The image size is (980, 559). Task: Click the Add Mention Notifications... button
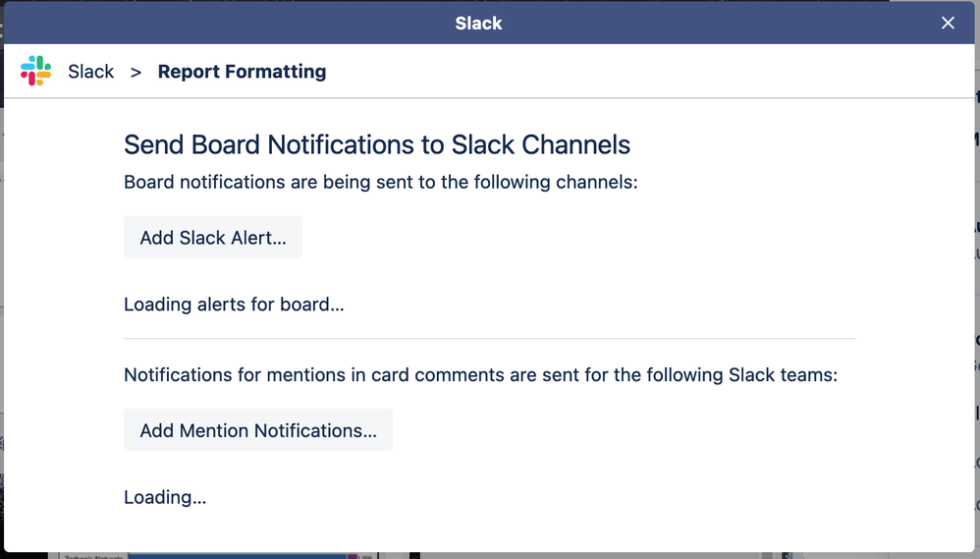(258, 430)
